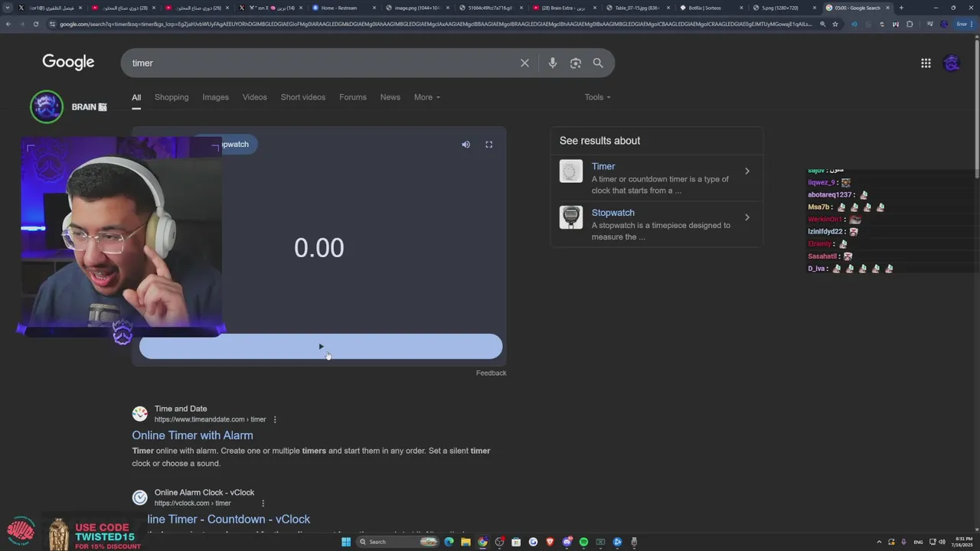Open Discord from the taskbar
The image size is (980, 551).
pos(567,542)
